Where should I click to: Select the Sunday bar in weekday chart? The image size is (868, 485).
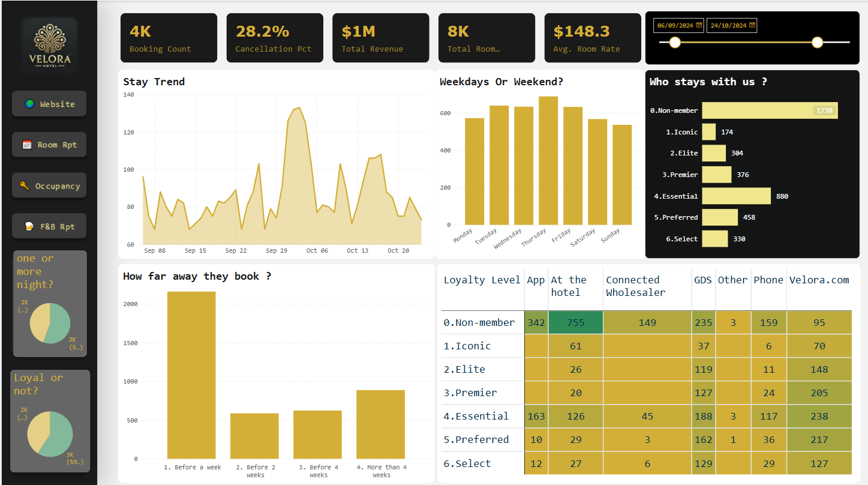622,175
